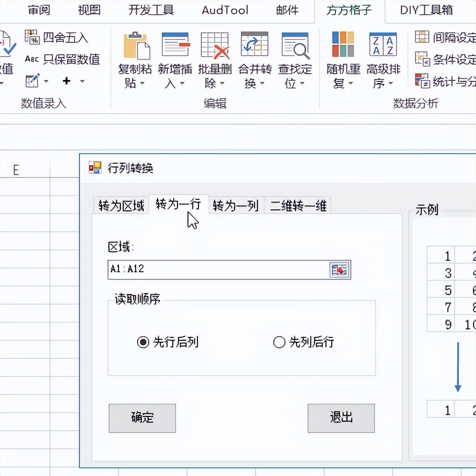
Task: Click the 确定 button
Action: click(142, 418)
